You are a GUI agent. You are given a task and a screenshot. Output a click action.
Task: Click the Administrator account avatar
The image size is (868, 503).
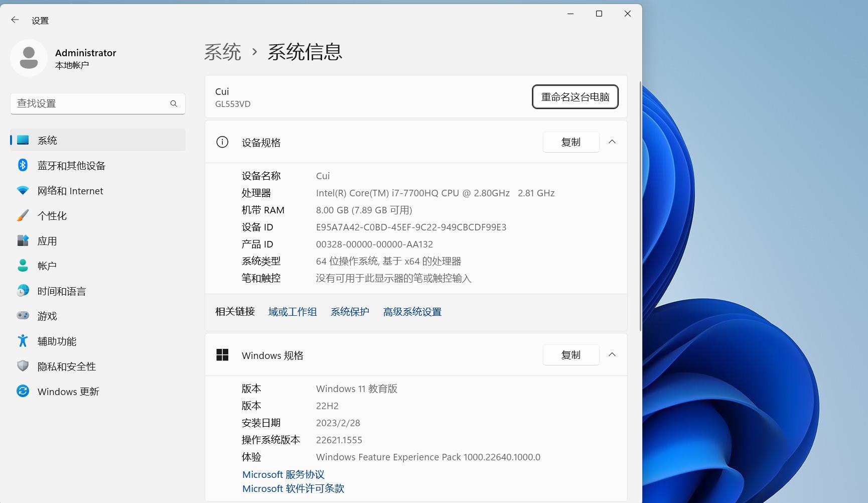(x=29, y=58)
